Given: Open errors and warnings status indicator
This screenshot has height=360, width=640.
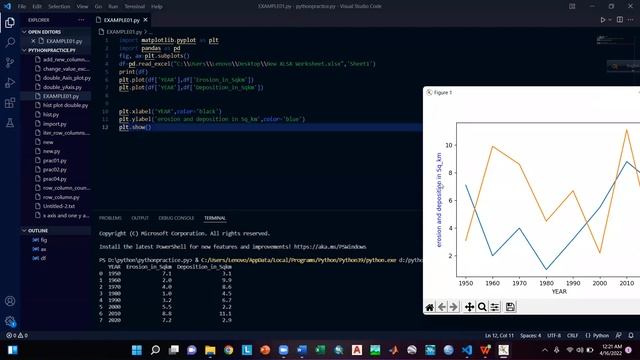Looking at the screenshot, I should coord(17,336).
